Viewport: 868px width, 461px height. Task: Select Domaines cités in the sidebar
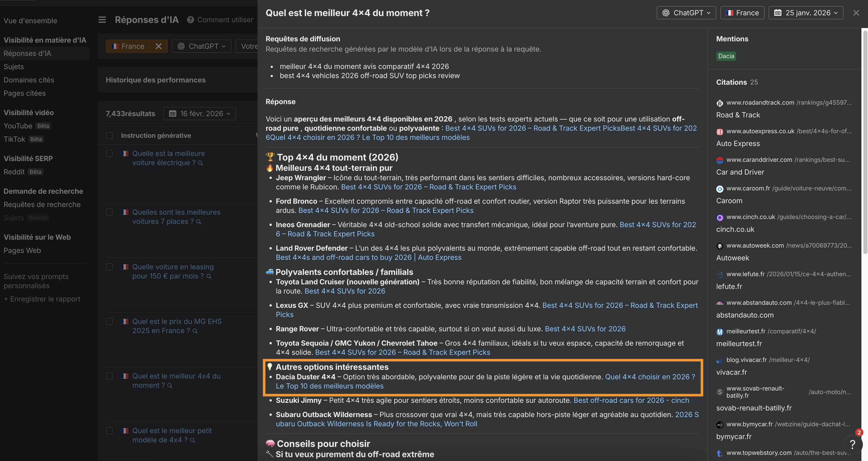point(29,80)
